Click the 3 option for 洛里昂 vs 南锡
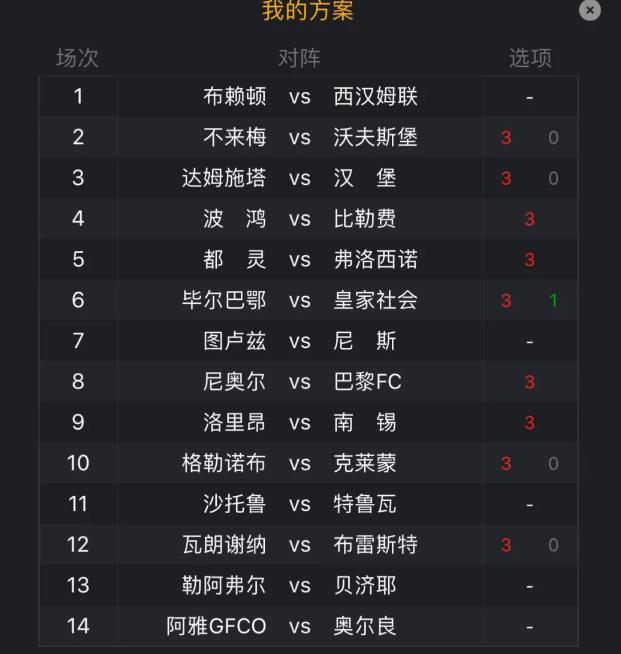Viewport: 621px width, 654px height. tap(529, 423)
